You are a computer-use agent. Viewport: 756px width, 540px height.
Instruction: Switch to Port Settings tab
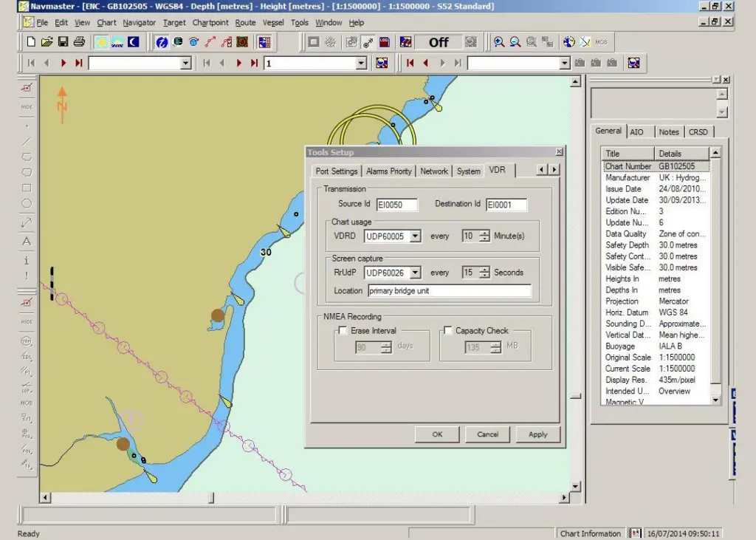click(337, 171)
